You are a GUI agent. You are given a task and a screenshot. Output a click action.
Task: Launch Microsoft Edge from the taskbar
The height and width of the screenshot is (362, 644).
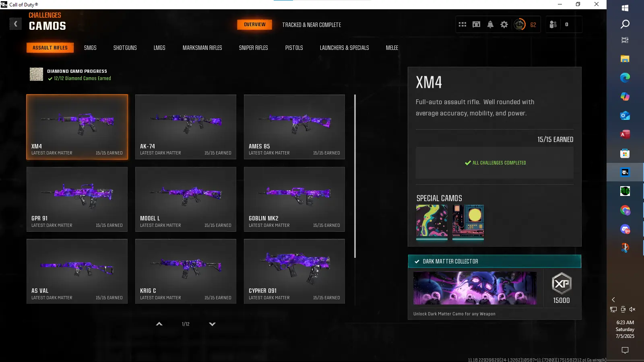pos(625,78)
